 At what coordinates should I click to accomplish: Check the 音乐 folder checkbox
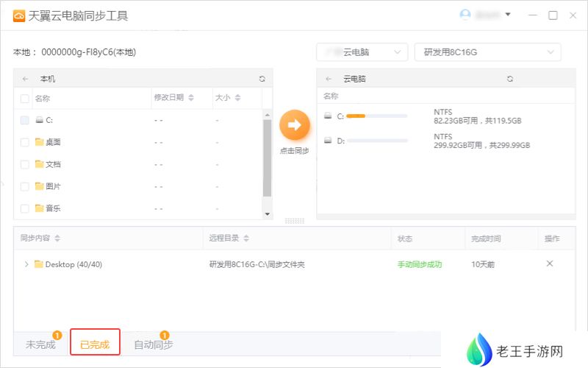click(x=25, y=208)
